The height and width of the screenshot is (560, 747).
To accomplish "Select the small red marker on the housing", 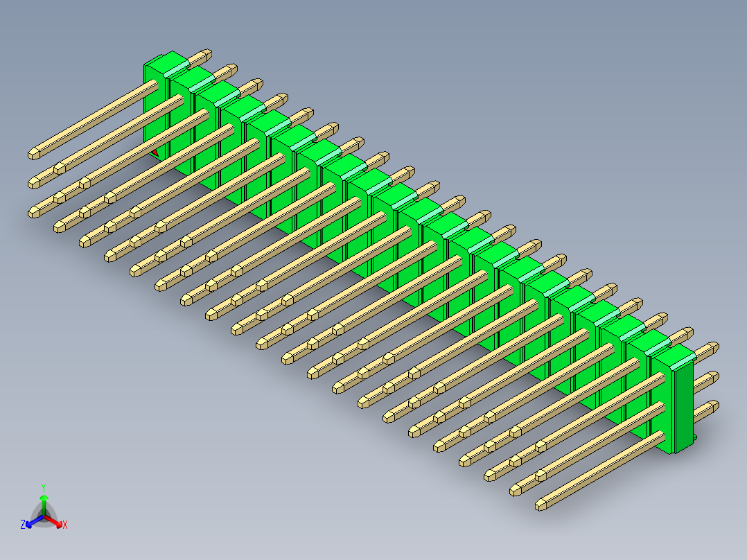I will point(155,152).
